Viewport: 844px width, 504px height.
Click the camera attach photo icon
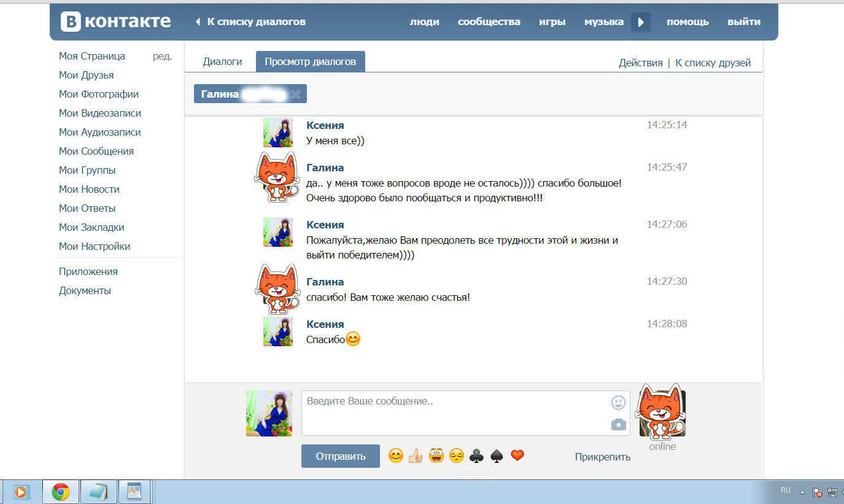pos(618,424)
